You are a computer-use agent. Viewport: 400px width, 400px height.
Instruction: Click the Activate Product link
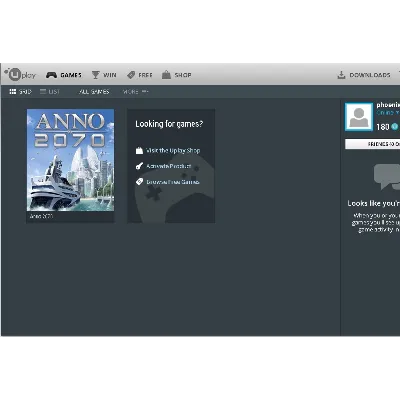pyautogui.click(x=163, y=166)
